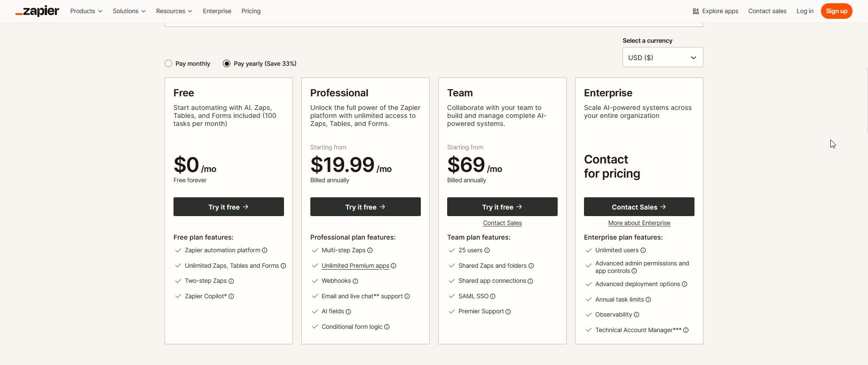Click info icon next to Conditional form logic
This screenshot has height=365, width=868.
387,327
